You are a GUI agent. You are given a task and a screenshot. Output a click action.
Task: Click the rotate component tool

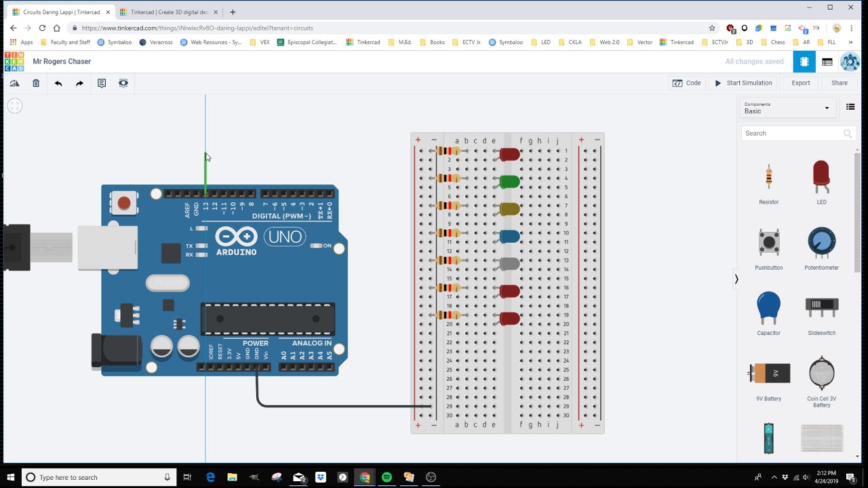click(14, 83)
